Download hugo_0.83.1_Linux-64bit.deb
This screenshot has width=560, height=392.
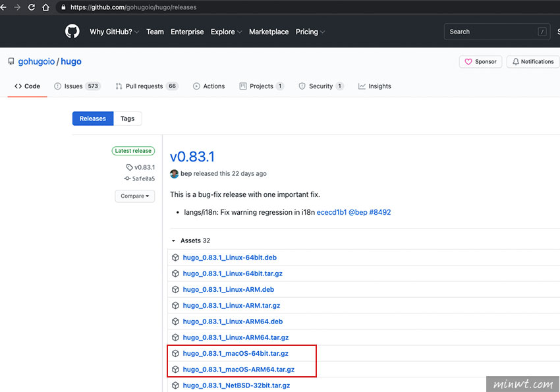point(230,258)
